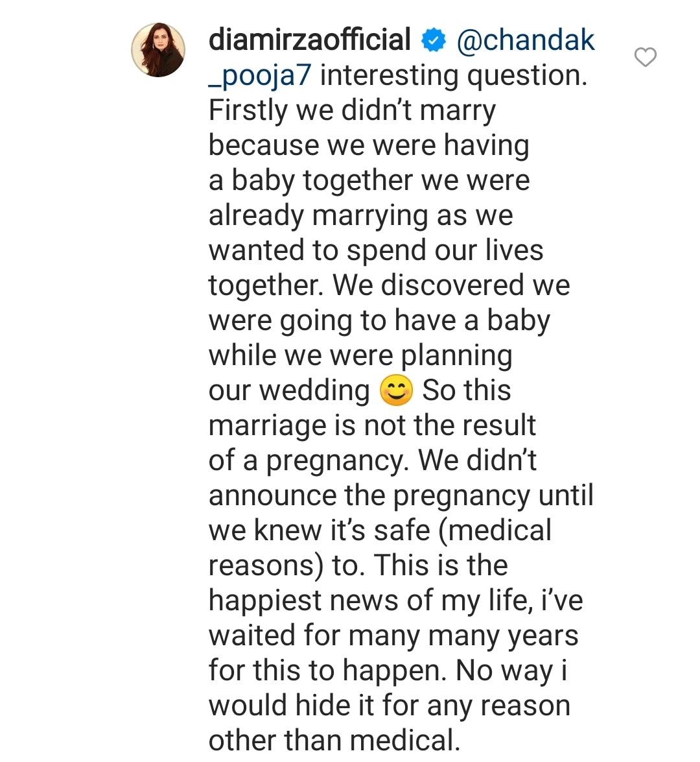Click the line "while we were planning"

click(360, 355)
